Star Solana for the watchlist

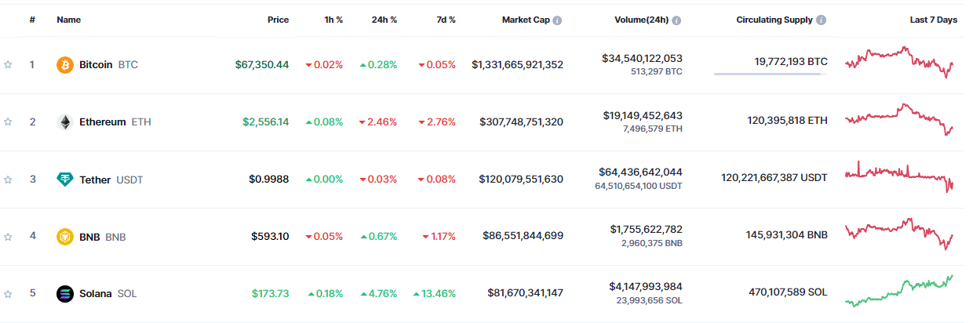coord(8,294)
